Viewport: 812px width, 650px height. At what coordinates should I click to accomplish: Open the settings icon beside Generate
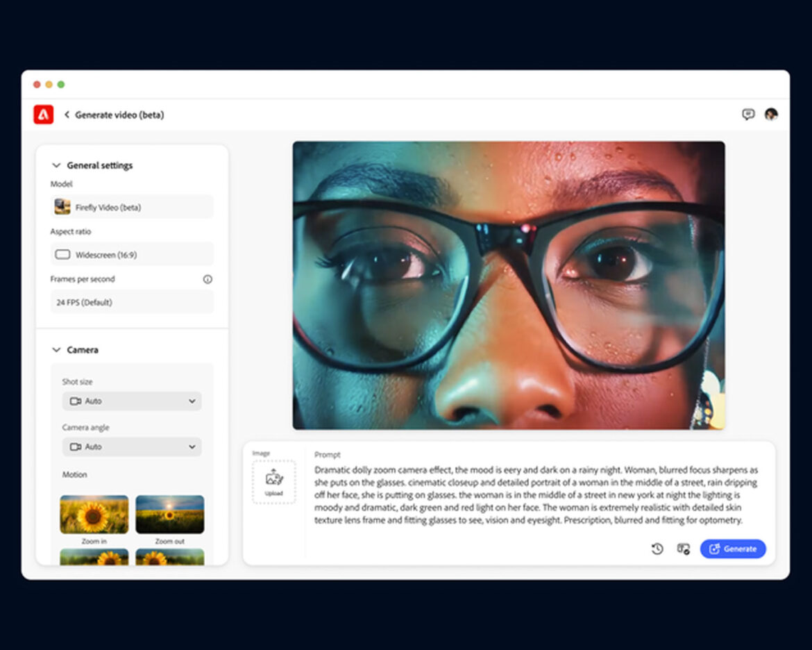tap(683, 549)
